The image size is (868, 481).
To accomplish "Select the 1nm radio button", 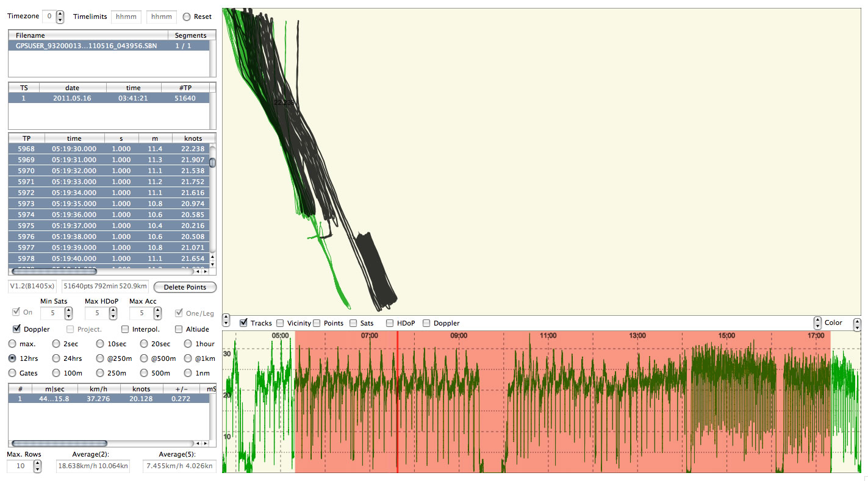I will click(x=188, y=373).
